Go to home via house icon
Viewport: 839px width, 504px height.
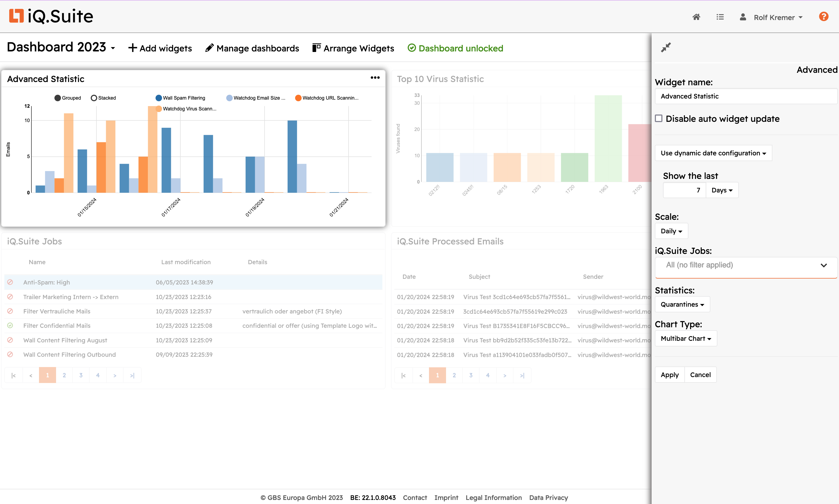click(x=696, y=17)
